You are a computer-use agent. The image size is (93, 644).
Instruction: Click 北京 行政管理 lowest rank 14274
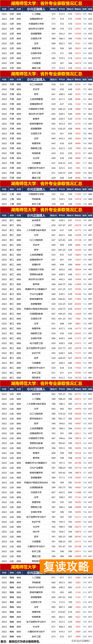pyautogui.click(x=78, y=63)
